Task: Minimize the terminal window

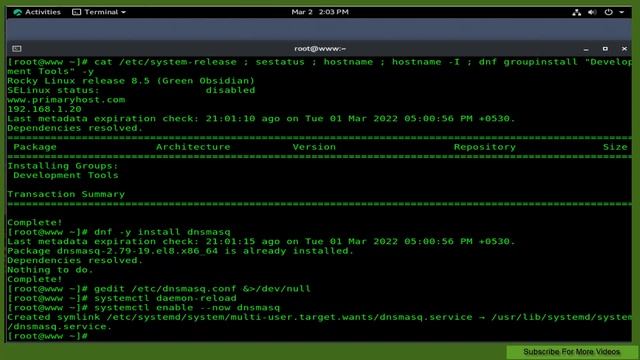Action: click(x=586, y=49)
